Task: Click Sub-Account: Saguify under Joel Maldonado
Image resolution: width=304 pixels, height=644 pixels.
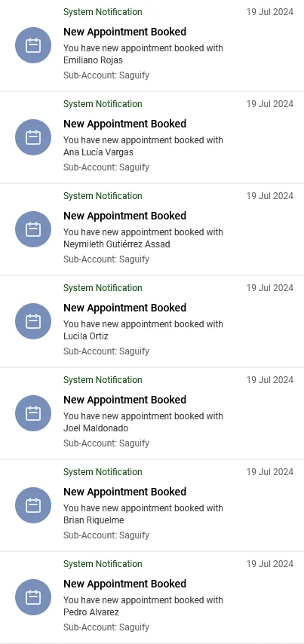Action: (106, 443)
